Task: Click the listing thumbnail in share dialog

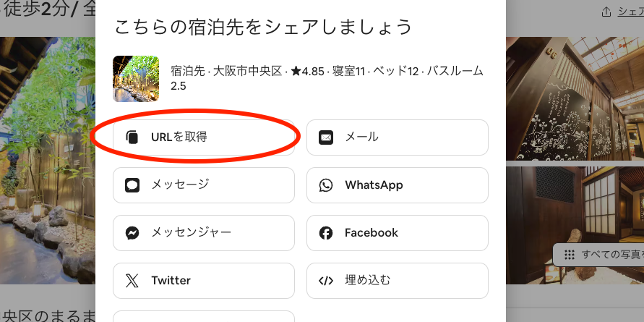Action: [136, 79]
